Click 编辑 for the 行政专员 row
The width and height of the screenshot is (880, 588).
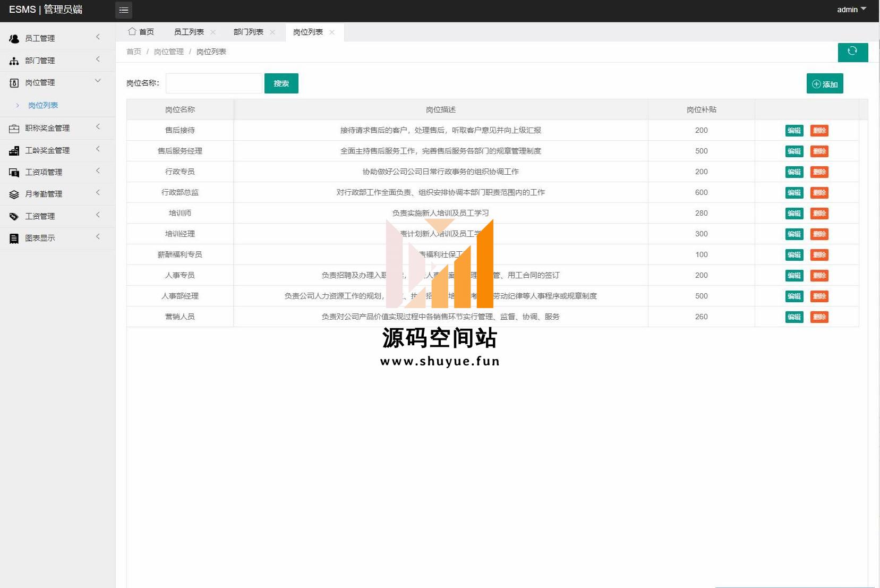click(794, 172)
